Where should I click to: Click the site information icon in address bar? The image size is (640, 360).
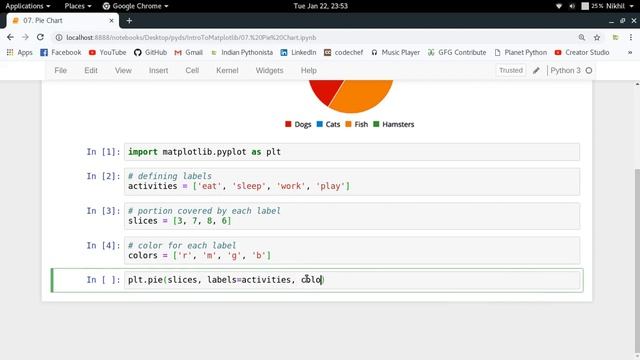[59, 38]
